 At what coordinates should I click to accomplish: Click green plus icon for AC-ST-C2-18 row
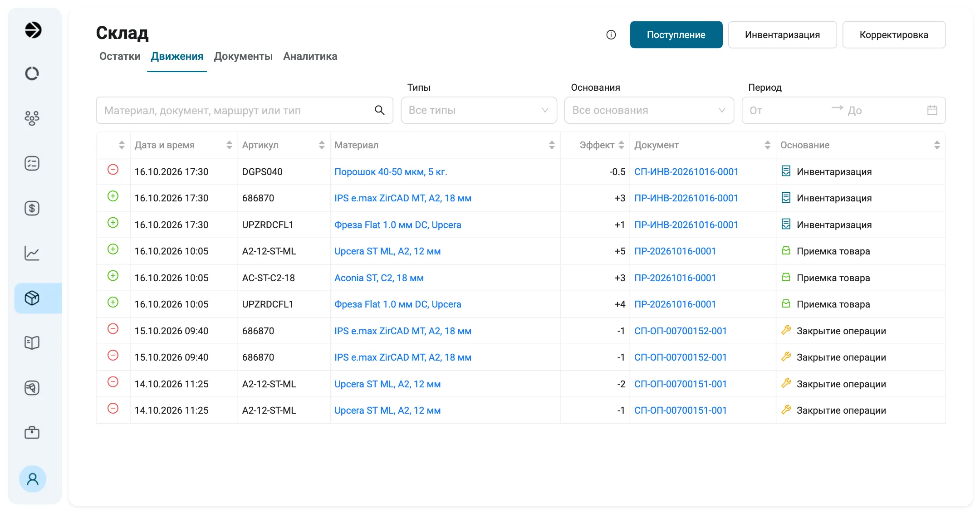pyautogui.click(x=113, y=276)
